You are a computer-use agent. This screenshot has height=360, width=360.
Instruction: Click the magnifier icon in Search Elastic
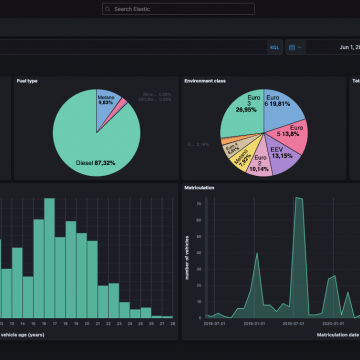(108, 9)
